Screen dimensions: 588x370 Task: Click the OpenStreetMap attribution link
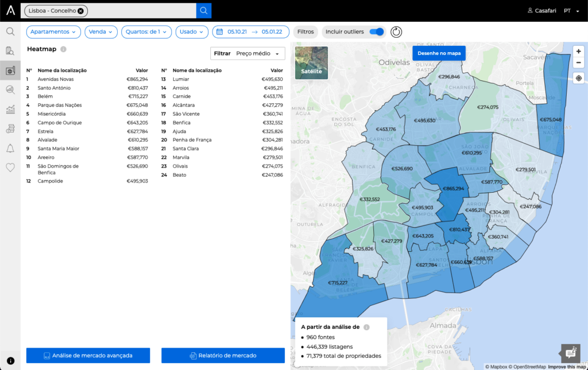click(527, 367)
